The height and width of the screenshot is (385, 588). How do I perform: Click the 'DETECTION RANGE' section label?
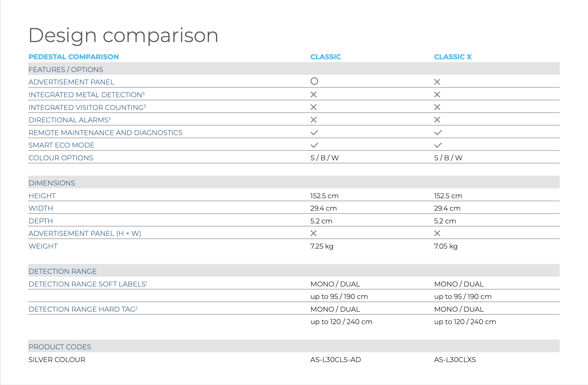[x=62, y=271]
